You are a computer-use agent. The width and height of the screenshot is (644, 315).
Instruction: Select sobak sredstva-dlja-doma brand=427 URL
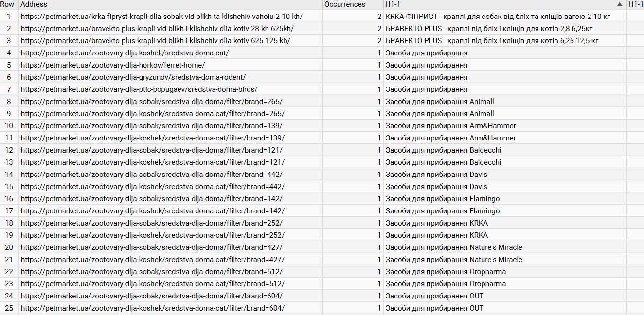[x=170, y=247]
